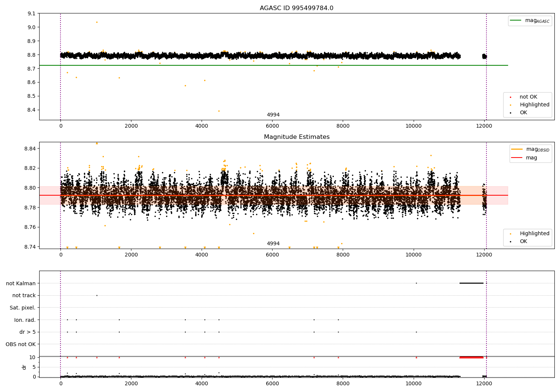Click the 8.78 y-axis tick label
Viewport: 560px width, 392px height.
tap(30, 208)
